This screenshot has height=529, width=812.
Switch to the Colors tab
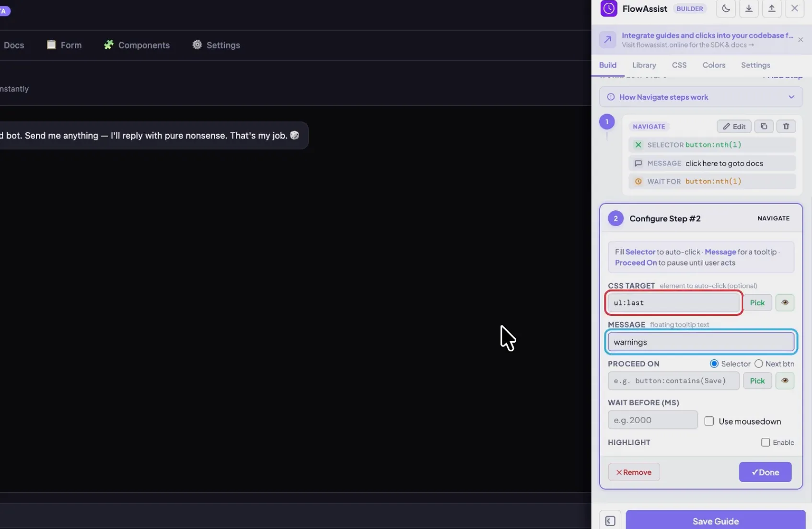pos(714,65)
